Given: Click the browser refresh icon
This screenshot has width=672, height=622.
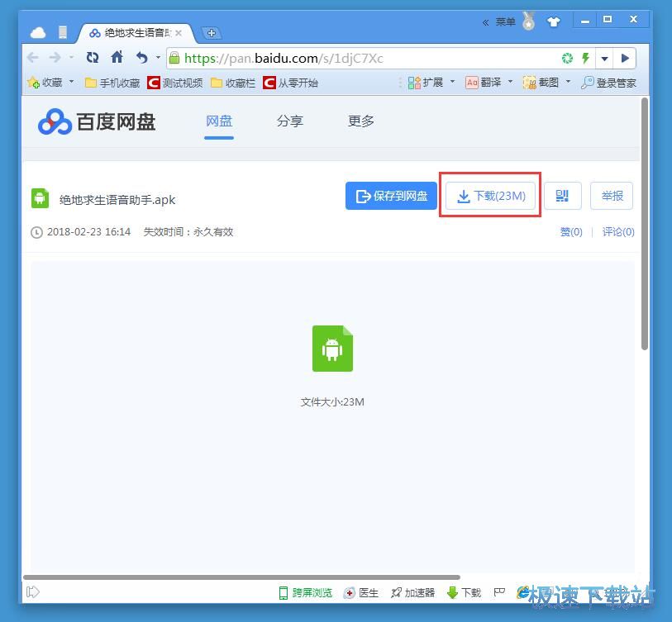Looking at the screenshot, I should (x=93, y=58).
